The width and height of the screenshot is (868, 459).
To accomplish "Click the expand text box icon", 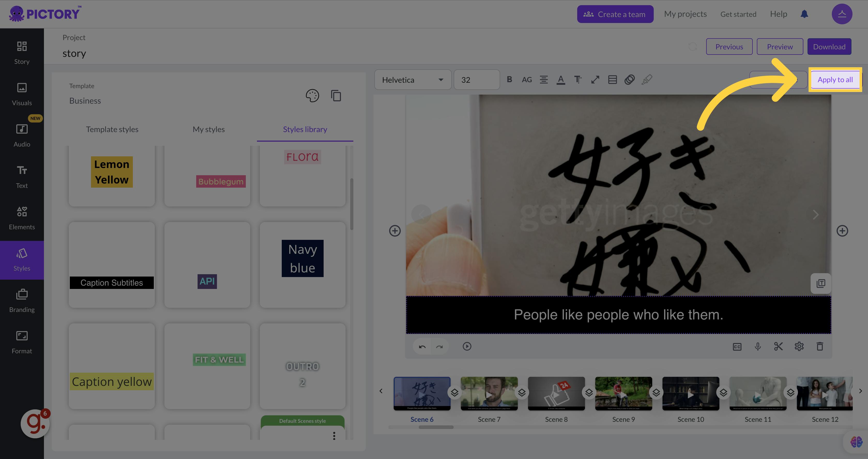I will pyautogui.click(x=595, y=80).
